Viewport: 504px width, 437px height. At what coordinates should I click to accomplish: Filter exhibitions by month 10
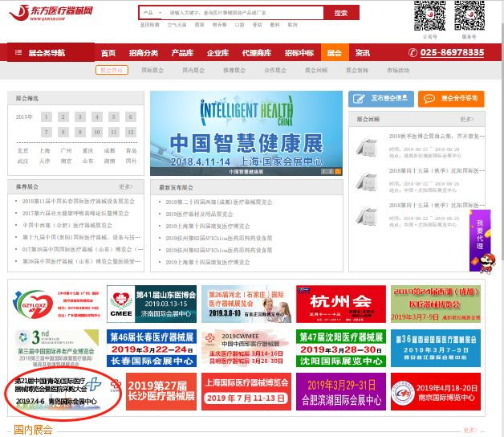click(97, 133)
